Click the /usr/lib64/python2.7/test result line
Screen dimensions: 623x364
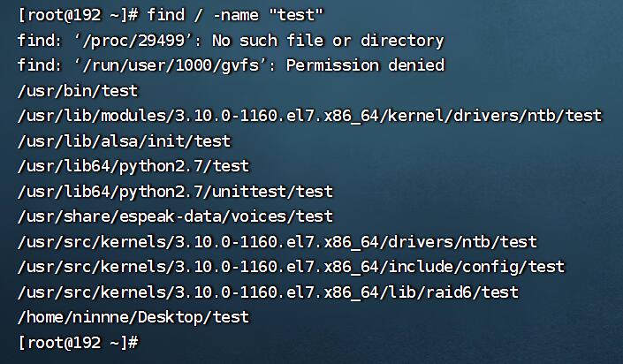[133, 166]
